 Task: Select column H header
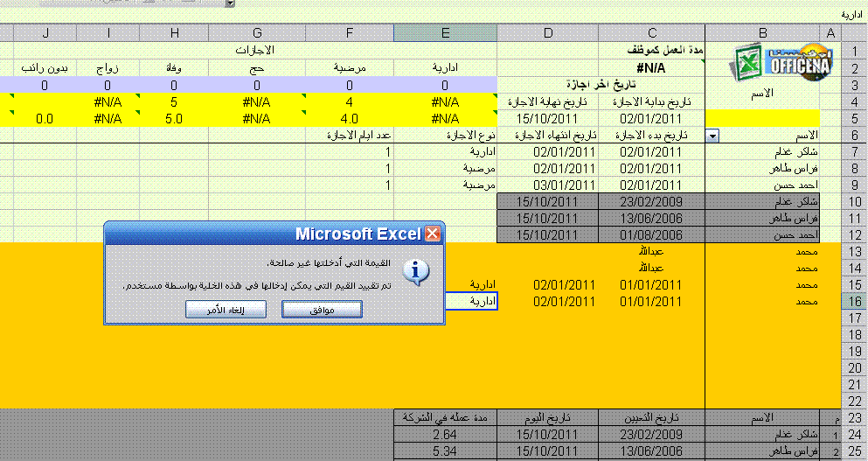point(174,32)
